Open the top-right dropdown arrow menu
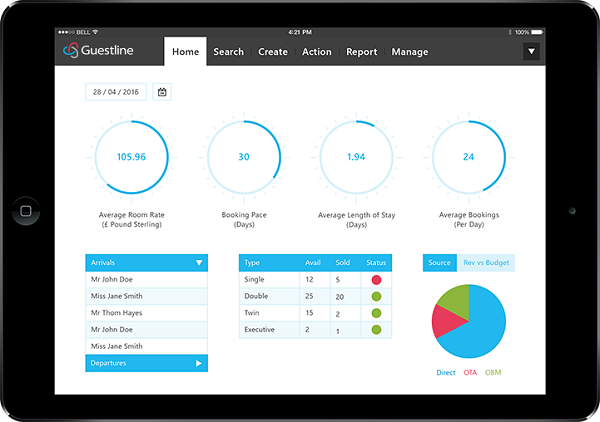Viewport: 600px width, 422px height. tap(531, 52)
